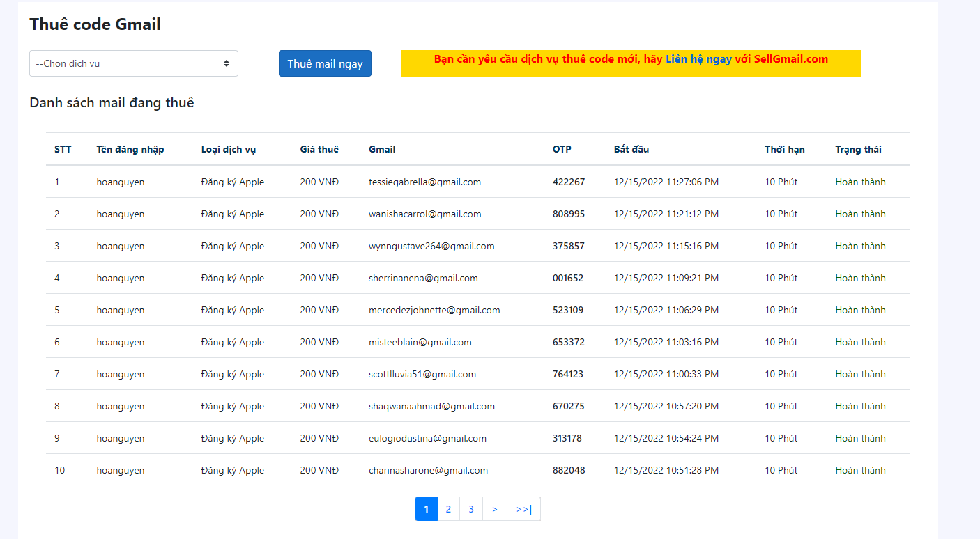
Task: Click the 'OTP' column header
Action: click(x=562, y=149)
